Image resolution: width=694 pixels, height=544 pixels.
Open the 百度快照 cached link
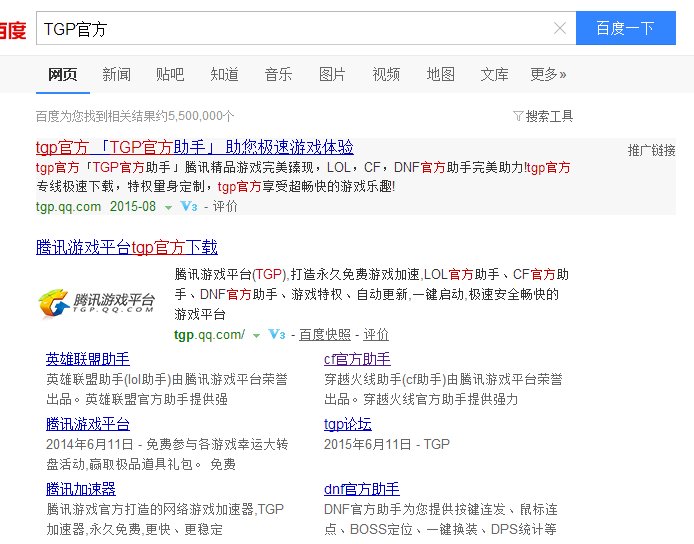(325, 335)
